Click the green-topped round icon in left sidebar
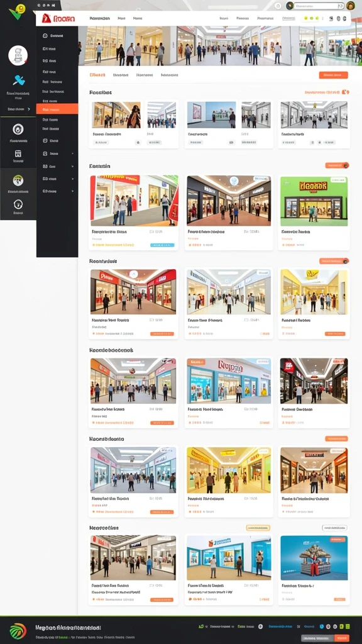Image resolution: width=362 pixels, height=644 pixels. pos(18,180)
